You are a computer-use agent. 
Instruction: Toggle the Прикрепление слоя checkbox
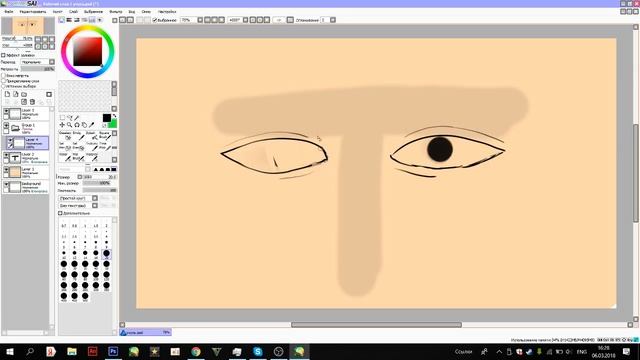point(4,81)
